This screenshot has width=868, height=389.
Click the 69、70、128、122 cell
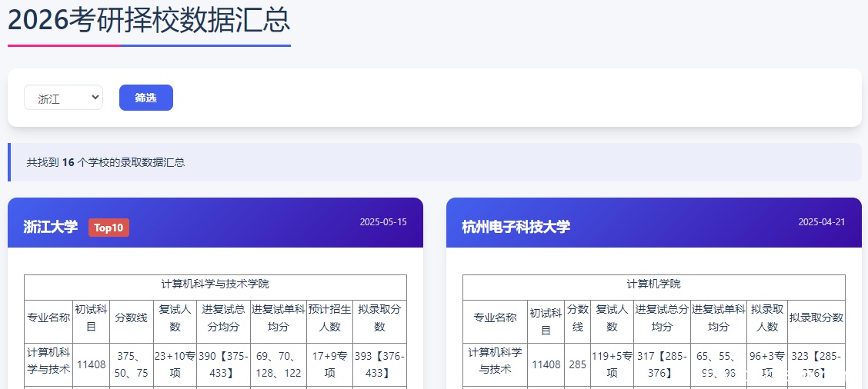pyautogui.click(x=279, y=364)
